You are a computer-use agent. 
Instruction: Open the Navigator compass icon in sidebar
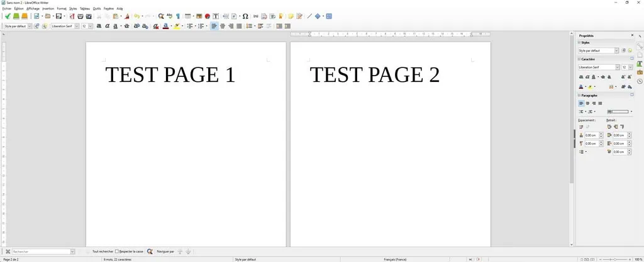point(640,81)
